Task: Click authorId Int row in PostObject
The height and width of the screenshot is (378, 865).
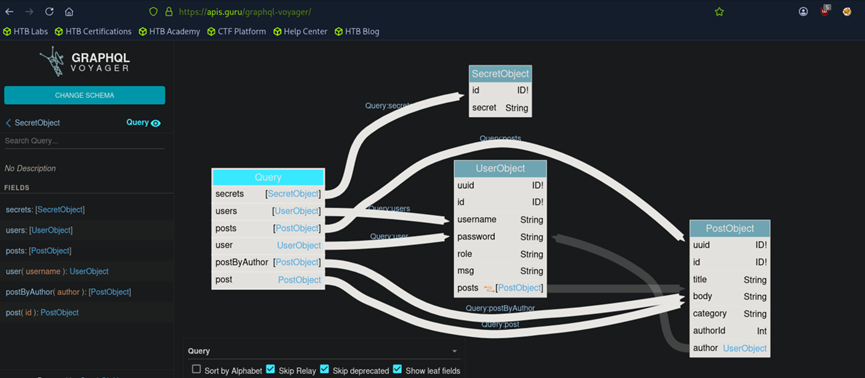Action: point(730,331)
